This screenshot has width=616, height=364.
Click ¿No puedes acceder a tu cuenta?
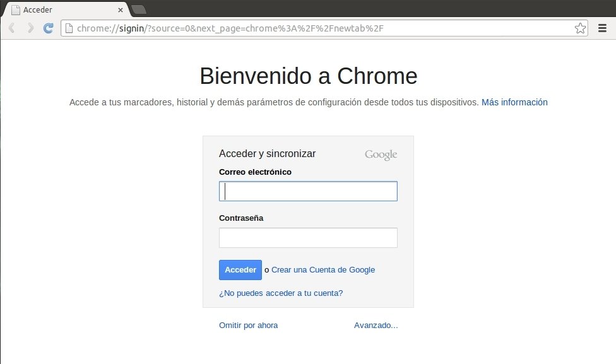point(281,293)
